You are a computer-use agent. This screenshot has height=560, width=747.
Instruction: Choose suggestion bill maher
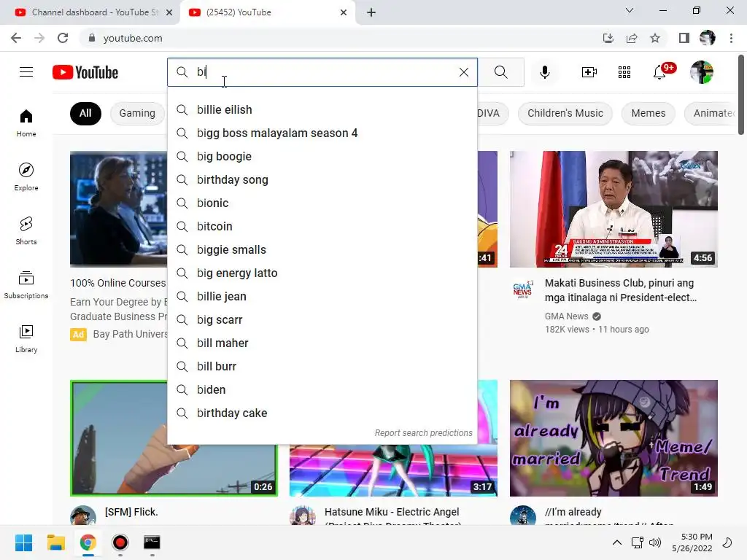pos(322,343)
